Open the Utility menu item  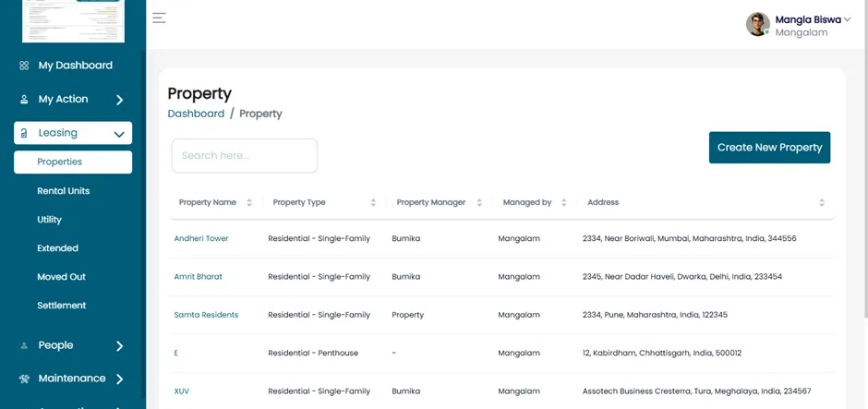click(x=49, y=220)
